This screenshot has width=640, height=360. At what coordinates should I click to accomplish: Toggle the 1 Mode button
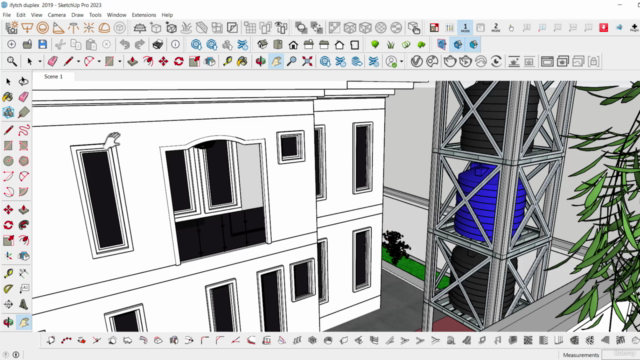465,27
